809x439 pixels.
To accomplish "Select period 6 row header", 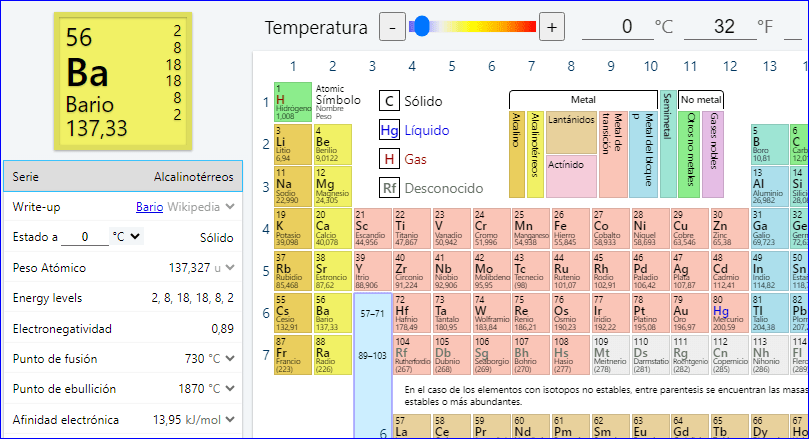I will coord(266,313).
